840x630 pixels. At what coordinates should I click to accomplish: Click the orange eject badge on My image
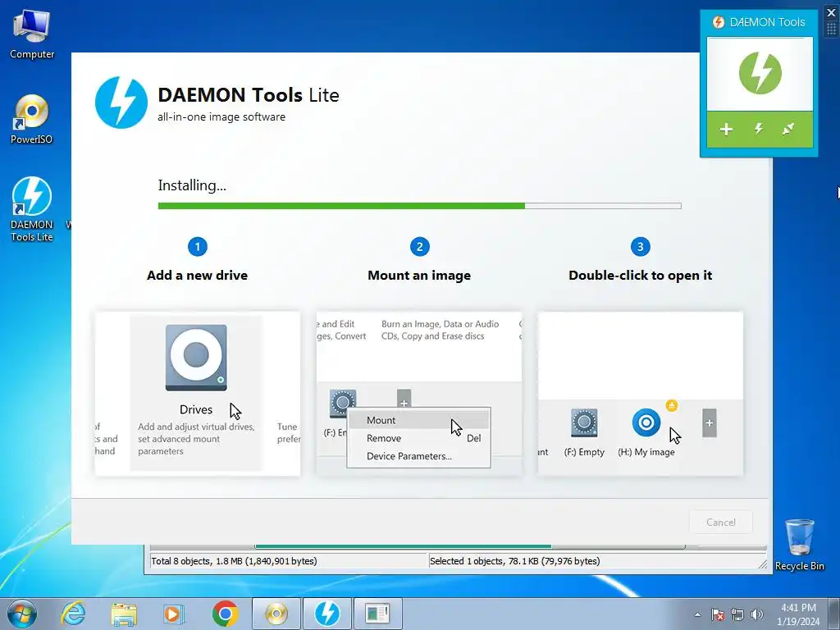pyautogui.click(x=671, y=405)
